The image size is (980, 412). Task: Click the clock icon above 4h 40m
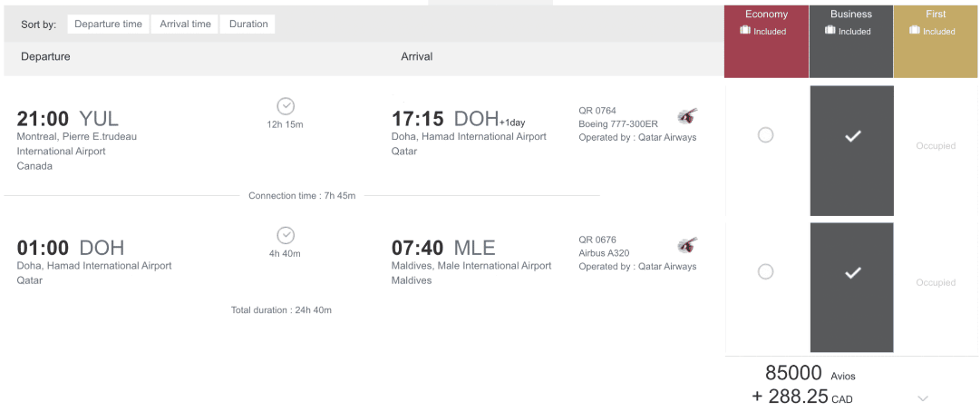point(286,235)
